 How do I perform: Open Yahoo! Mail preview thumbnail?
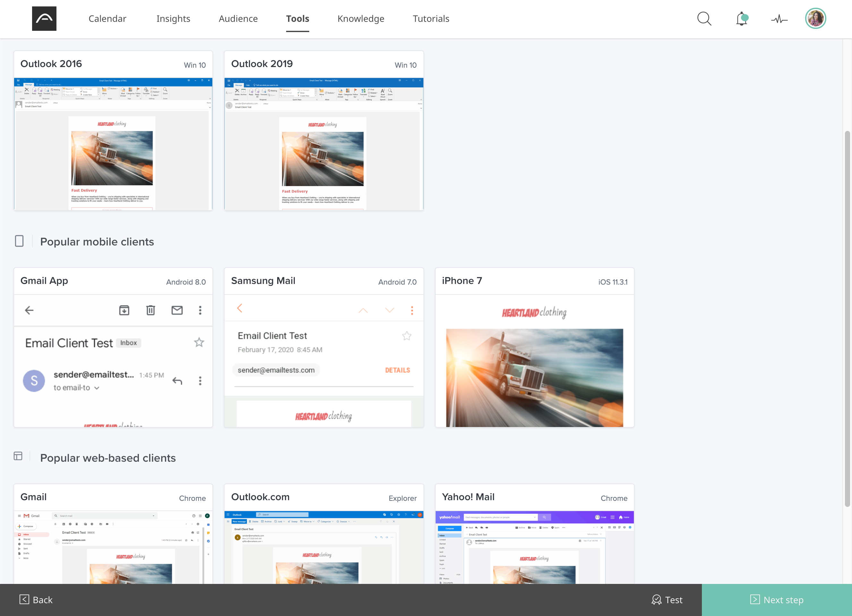point(534,547)
